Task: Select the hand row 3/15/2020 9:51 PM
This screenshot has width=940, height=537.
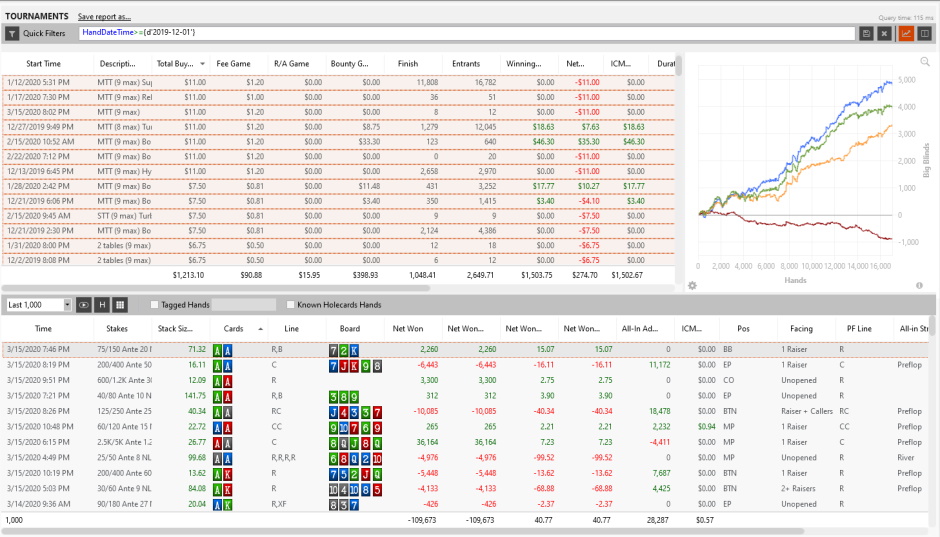Action: pos(465,381)
